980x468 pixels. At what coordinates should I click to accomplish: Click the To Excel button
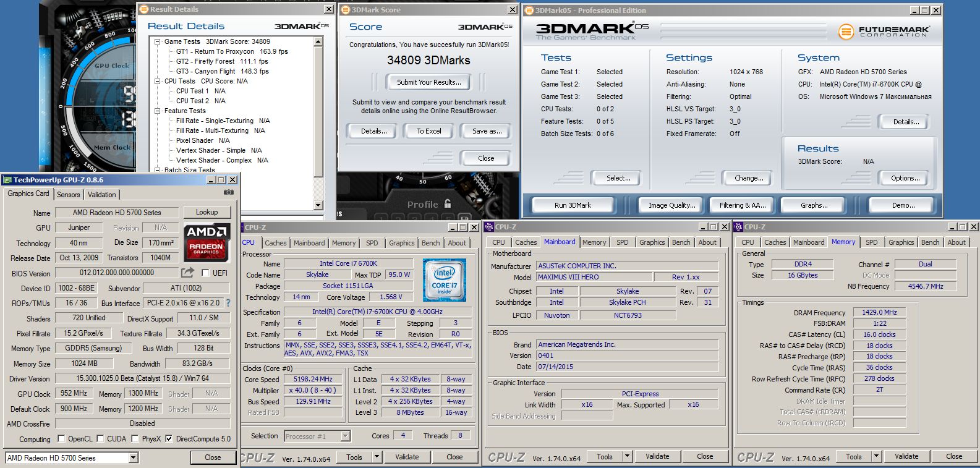[429, 131]
